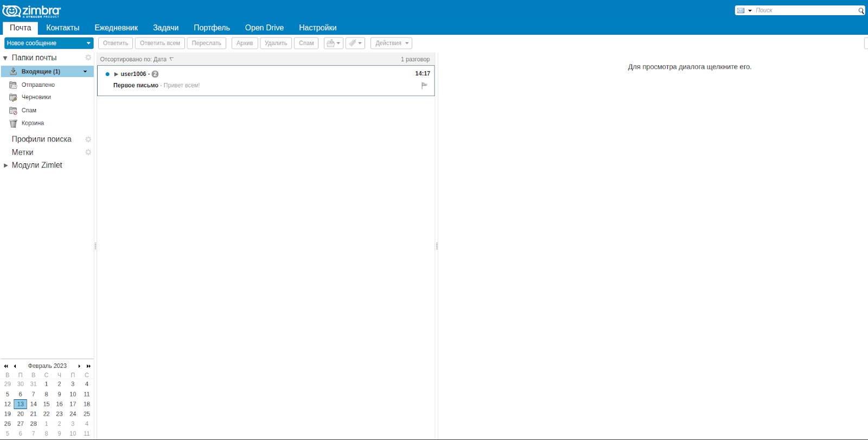Click gear icon next to Метки
The height and width of the screenshot is (440, 868).
coord(88,152)
